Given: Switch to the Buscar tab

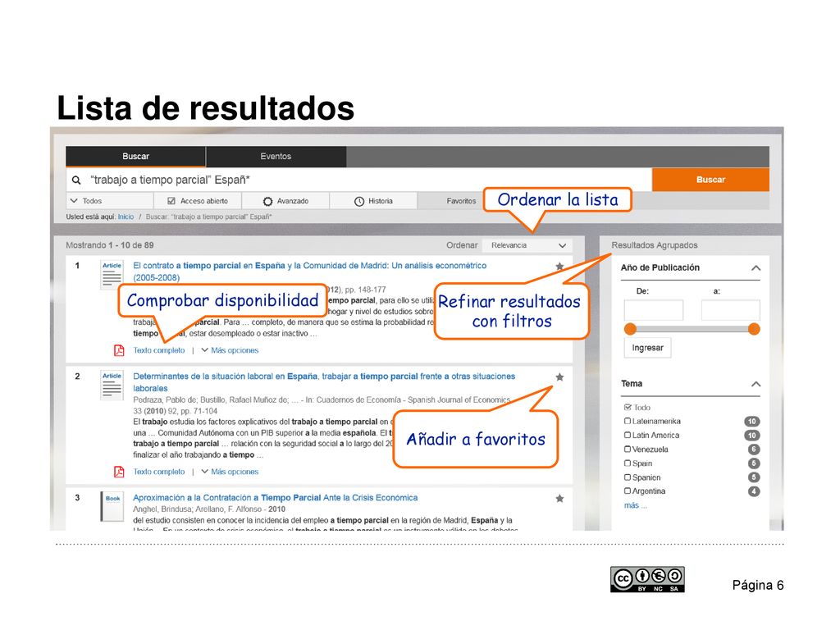Looking at the screenshot, I should click(x=135, y=157).
